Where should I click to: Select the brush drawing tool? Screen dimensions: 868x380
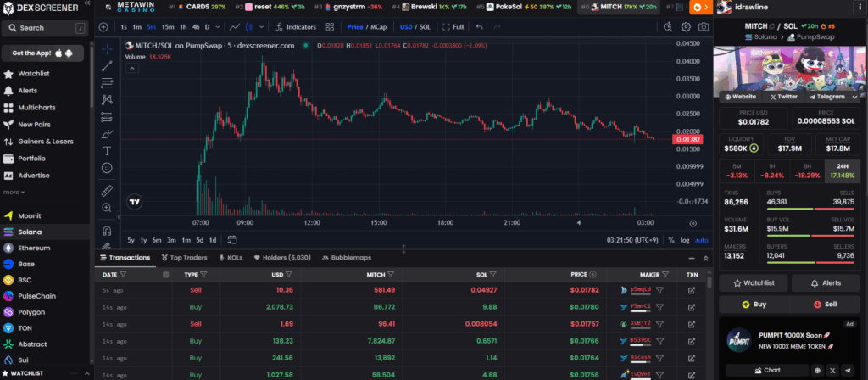(107, 133)
